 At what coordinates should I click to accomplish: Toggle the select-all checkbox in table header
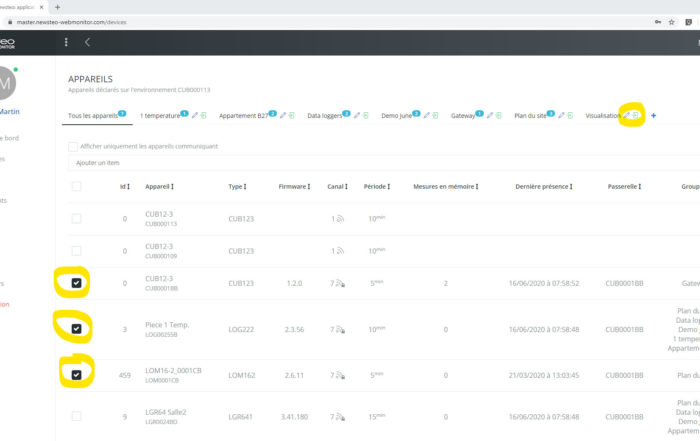coord(76,186)
